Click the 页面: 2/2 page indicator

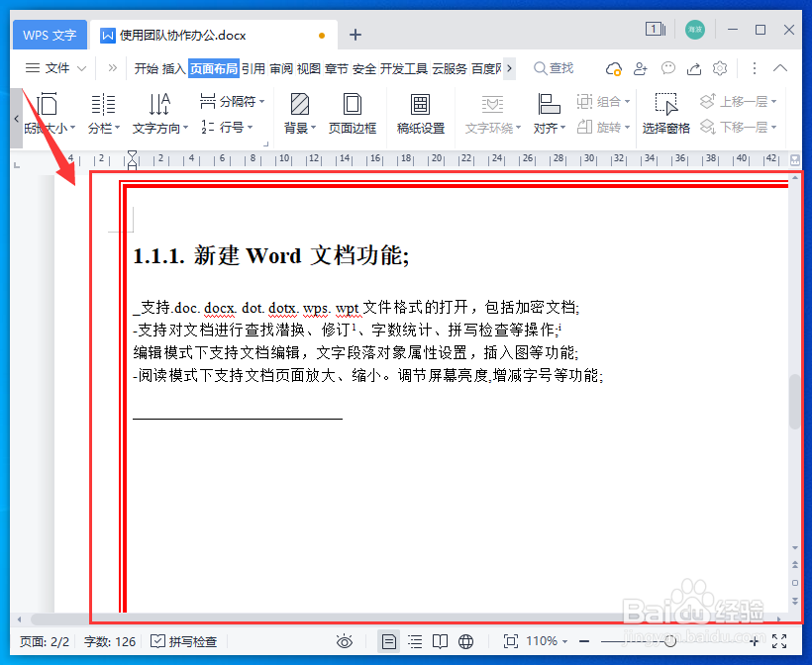(x=45, y=641)
